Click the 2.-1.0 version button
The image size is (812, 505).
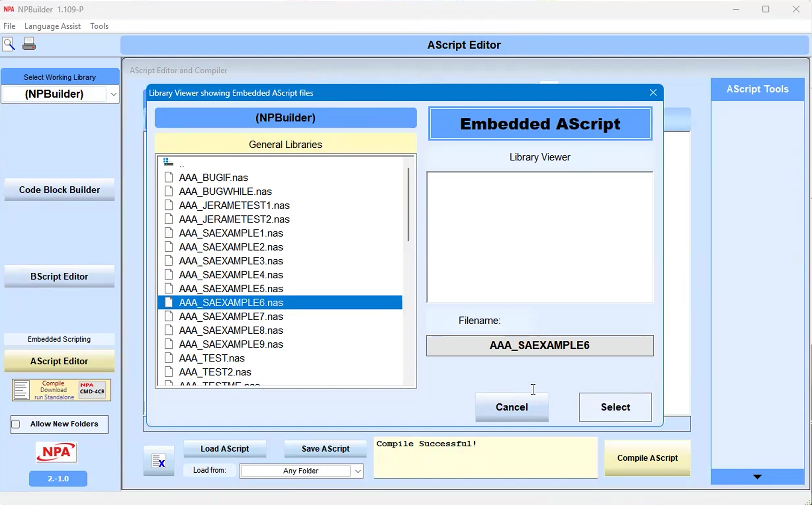tap(58, 479)
